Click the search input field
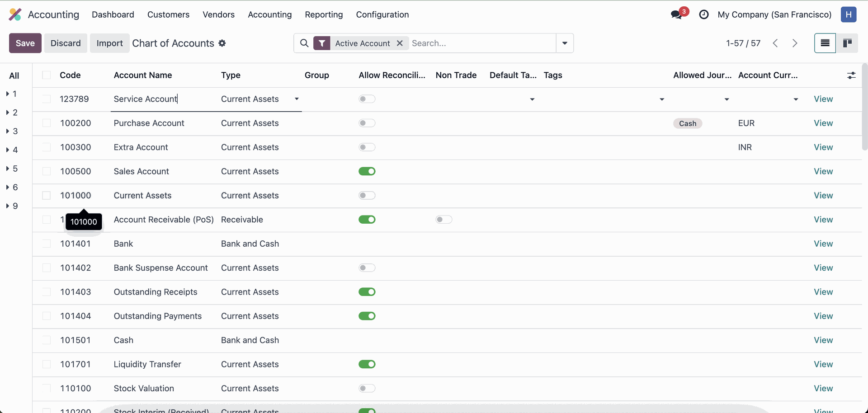 (481, 43)
